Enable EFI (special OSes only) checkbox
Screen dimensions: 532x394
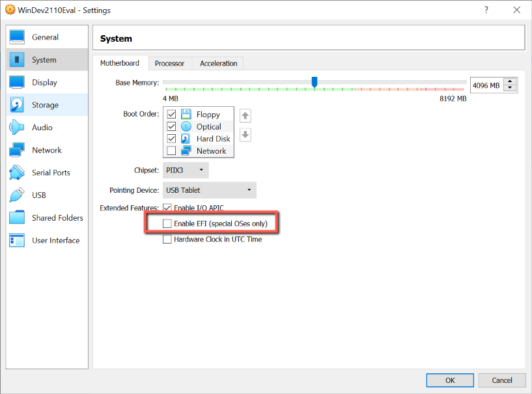click(167, 223)
